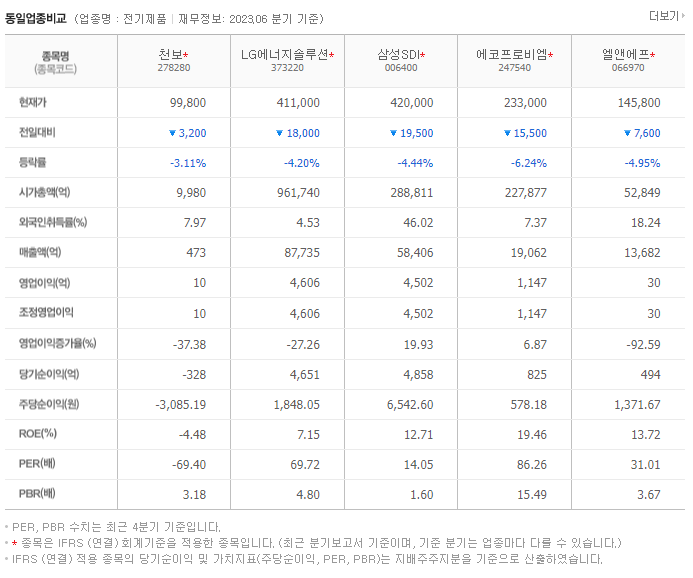Image resolution: width=693 pixels, height=578 pixels.
Task: Click 에코프로비엠 price 233,000
Action: click(525, 103)
